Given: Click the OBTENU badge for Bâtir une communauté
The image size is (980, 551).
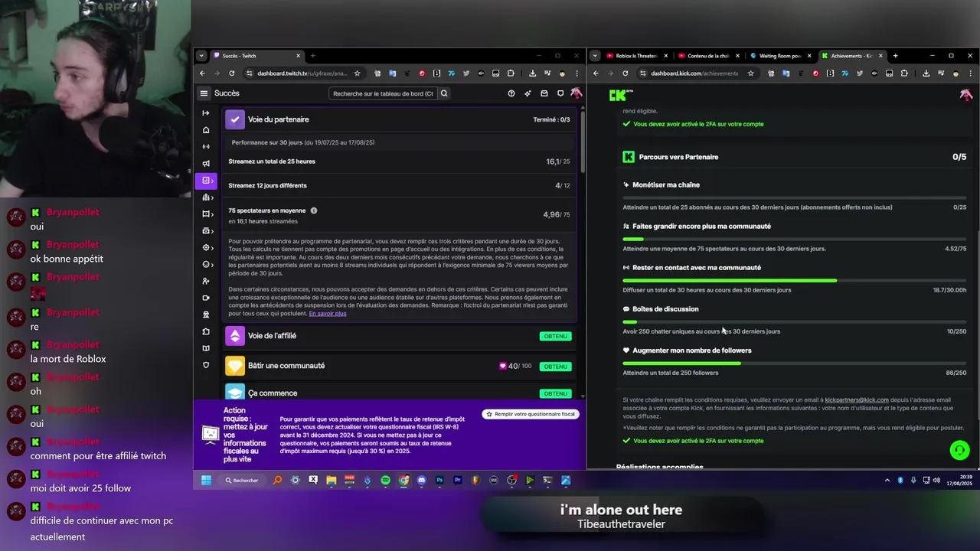Looking at the screenshot, I should tap(555, 366).
